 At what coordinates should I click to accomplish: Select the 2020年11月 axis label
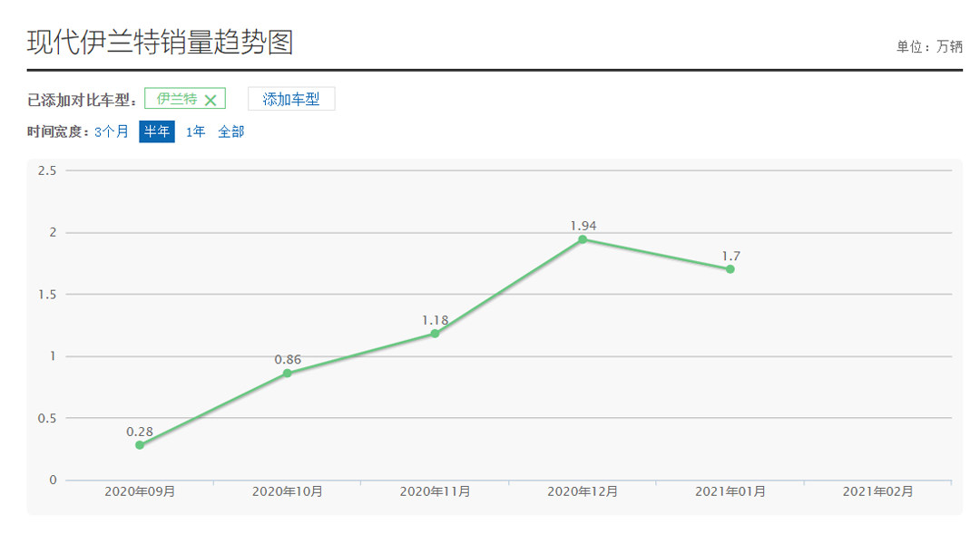point(435,491)
